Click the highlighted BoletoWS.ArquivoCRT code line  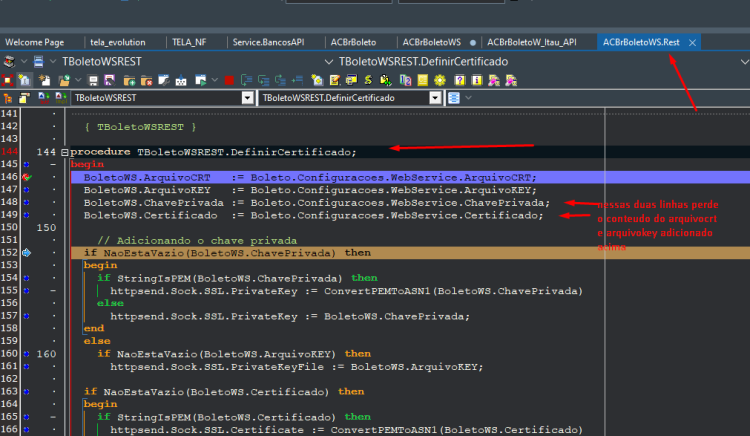pos(410,177)
